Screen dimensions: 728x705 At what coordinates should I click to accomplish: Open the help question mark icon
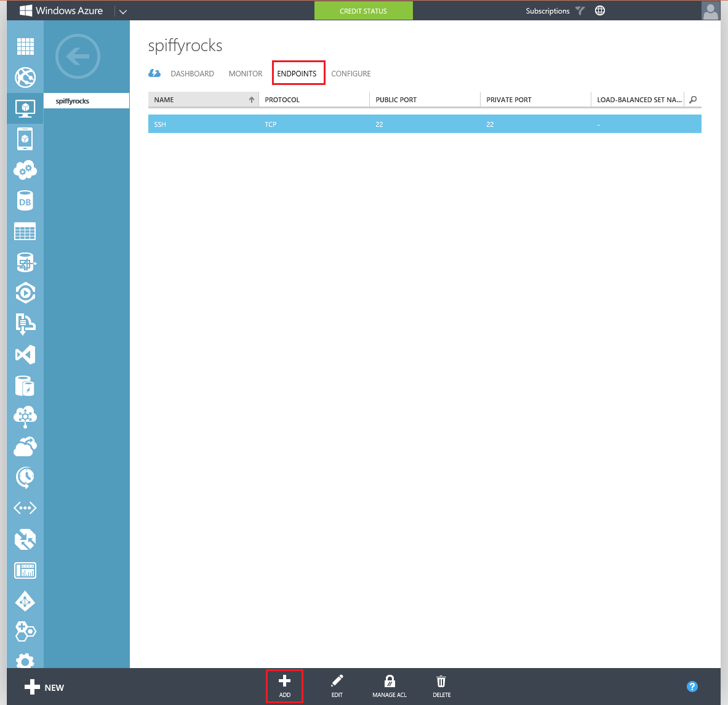coord(692,687)
